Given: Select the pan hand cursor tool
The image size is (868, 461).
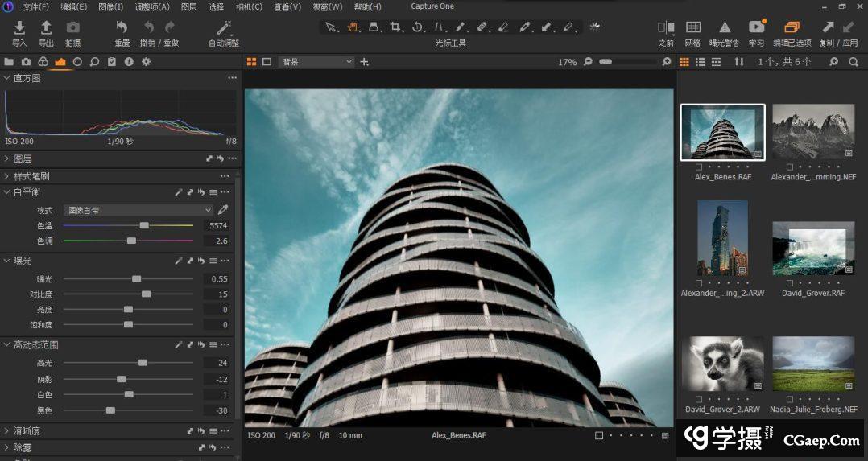Looking at the screenshot, I should [x=353, y=27].
